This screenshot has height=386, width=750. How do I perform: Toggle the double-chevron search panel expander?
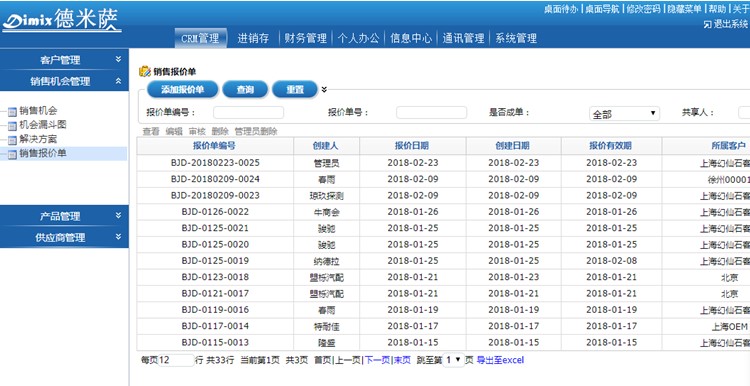(324, 89)
